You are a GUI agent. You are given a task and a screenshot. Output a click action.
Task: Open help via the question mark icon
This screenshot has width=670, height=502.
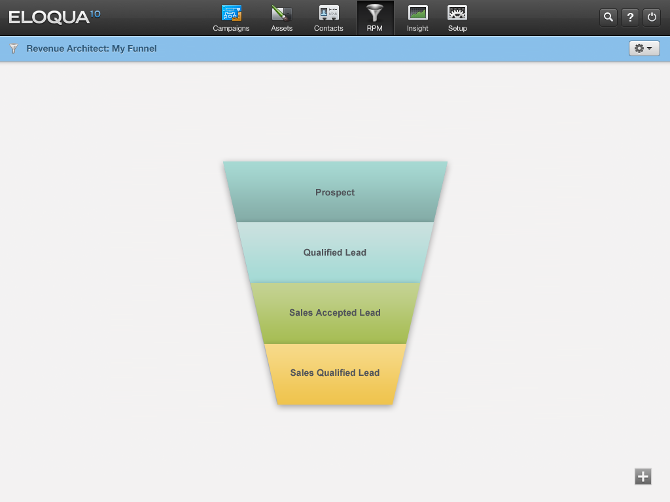(630, 17)
